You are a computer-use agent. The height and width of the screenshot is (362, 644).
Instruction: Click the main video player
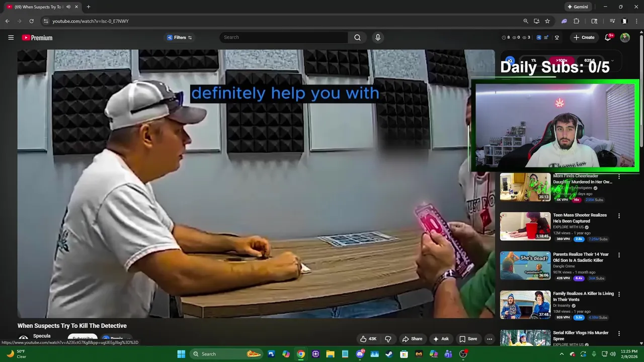tap(256, 184)
